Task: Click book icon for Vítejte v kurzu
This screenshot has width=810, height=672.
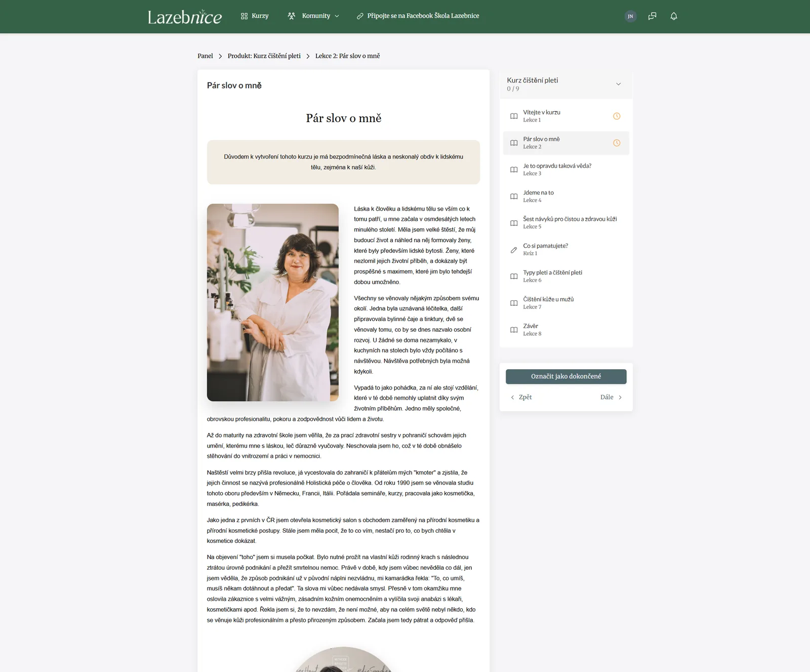Action: [x=514, y=116]
